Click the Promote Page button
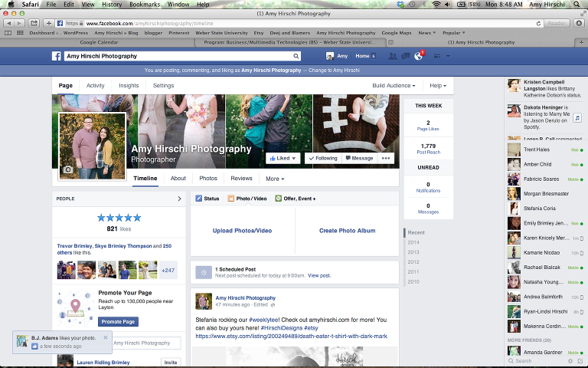Viewport: 588px width, 368px height. pyautogui.click(x=118, y=322)
